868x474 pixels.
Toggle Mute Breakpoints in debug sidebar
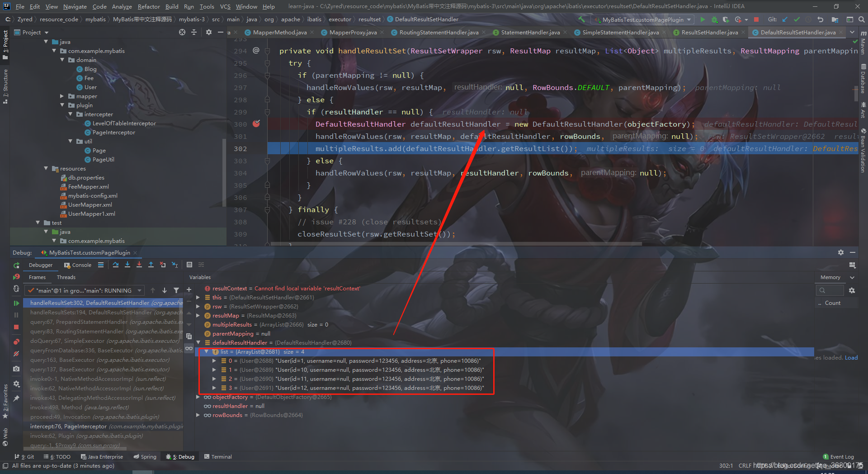16,354
